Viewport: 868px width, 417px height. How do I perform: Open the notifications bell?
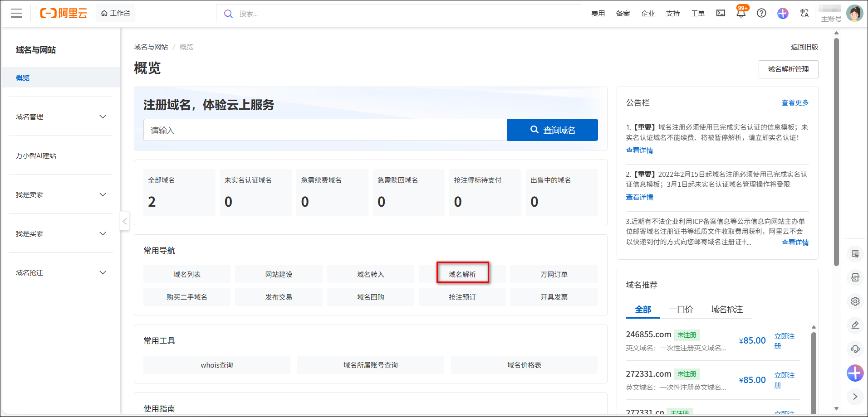coord(741,13)
